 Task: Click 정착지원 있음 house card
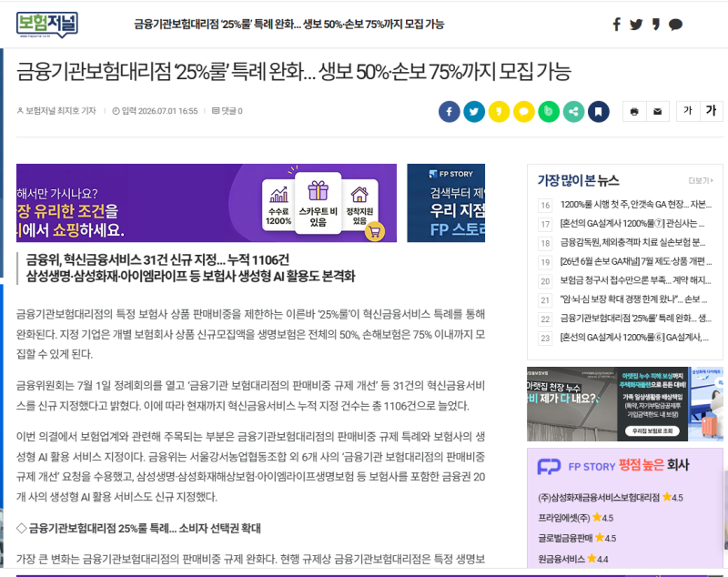pyautogui.click(x=359, y=207)
